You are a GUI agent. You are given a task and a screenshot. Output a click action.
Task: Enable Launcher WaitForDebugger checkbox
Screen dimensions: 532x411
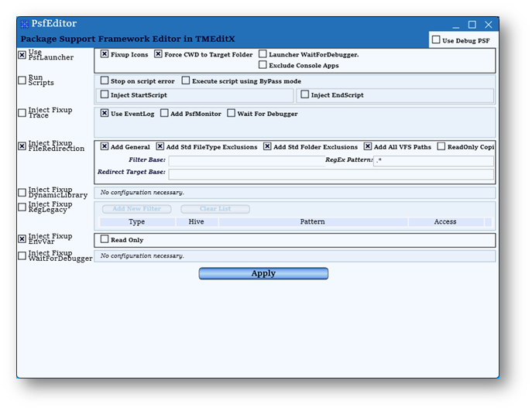(x=263, y=54)
